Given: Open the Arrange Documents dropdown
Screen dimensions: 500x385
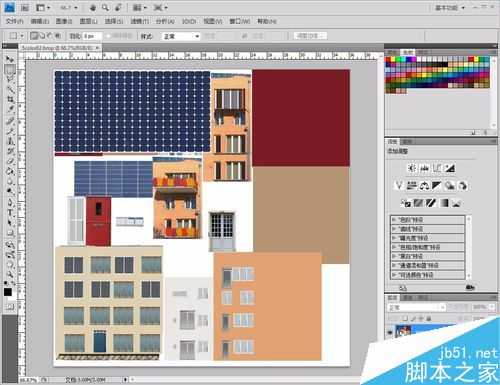Looking at the screenshot, I should coord(139,7).
